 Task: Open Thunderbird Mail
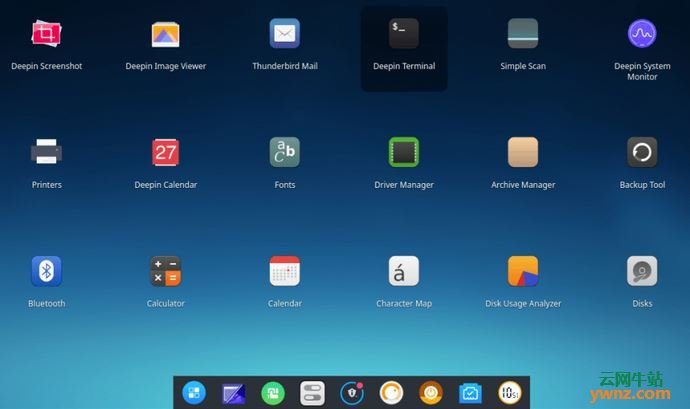285,33
